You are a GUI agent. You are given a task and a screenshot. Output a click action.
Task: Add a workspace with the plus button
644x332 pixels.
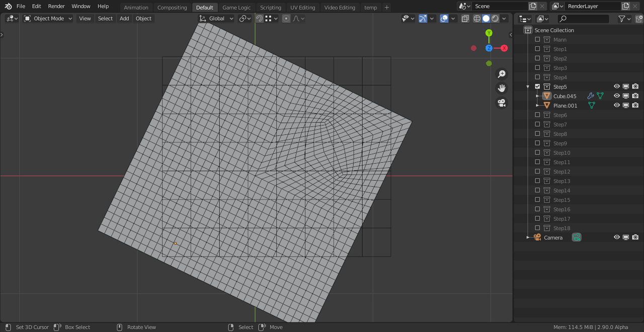coord(386,8)
